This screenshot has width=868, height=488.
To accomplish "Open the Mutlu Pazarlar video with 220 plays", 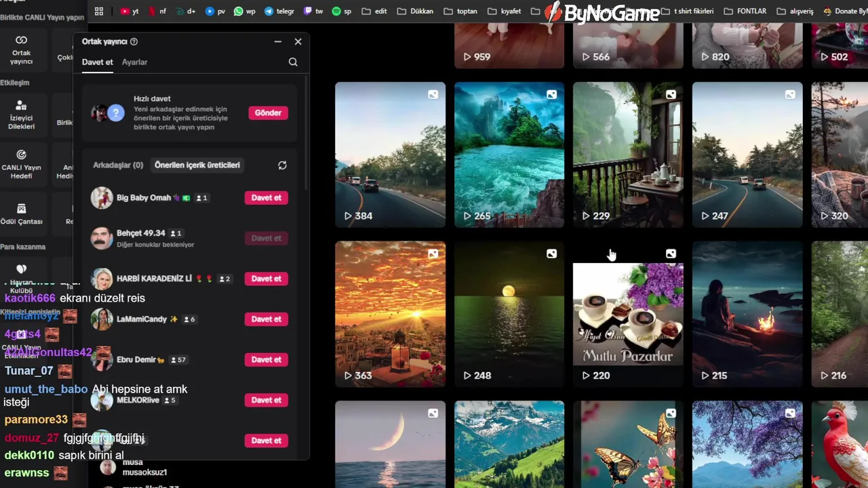I will coord(628,314).
